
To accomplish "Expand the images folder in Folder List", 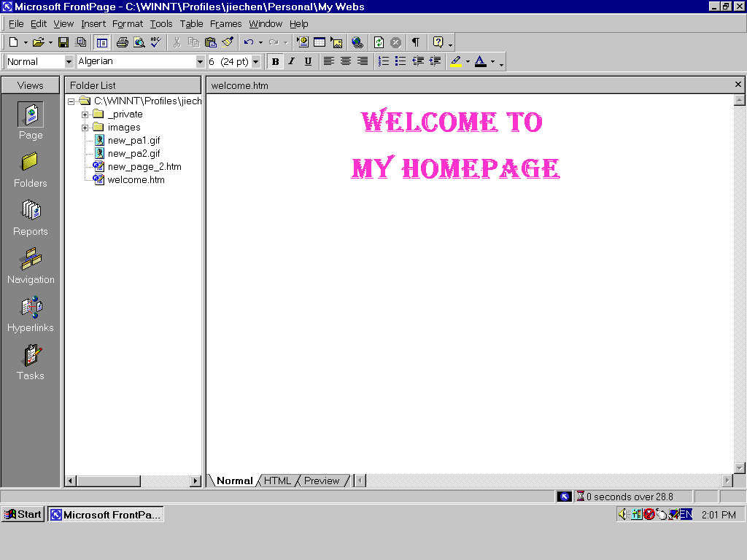I will [85, 128].
